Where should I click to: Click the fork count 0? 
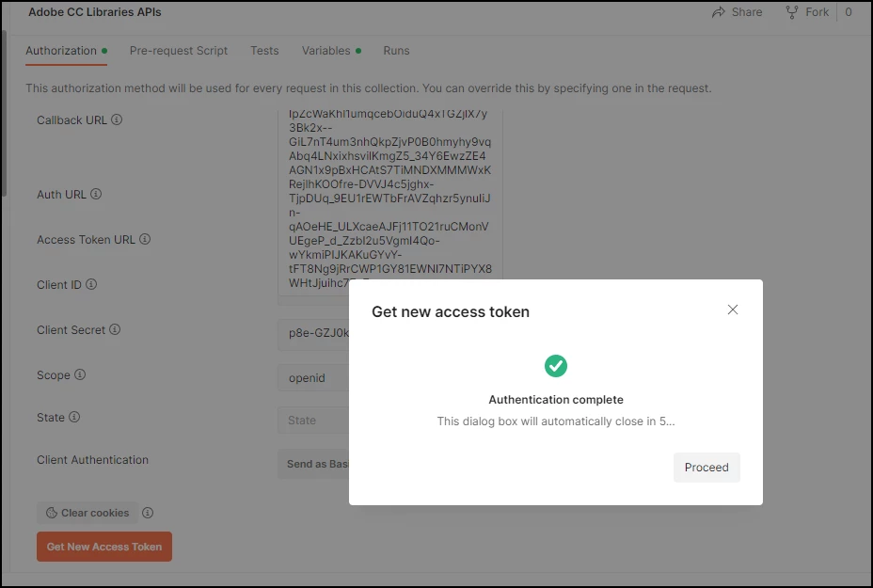[x=849, y=12]
